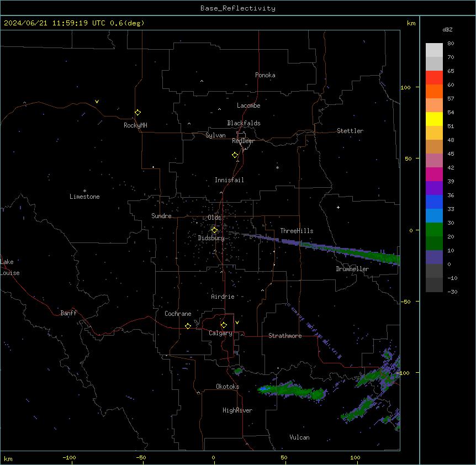Click the Lake Louise label
This screenshot has width=476, height=465.
(x=10, y=267)
